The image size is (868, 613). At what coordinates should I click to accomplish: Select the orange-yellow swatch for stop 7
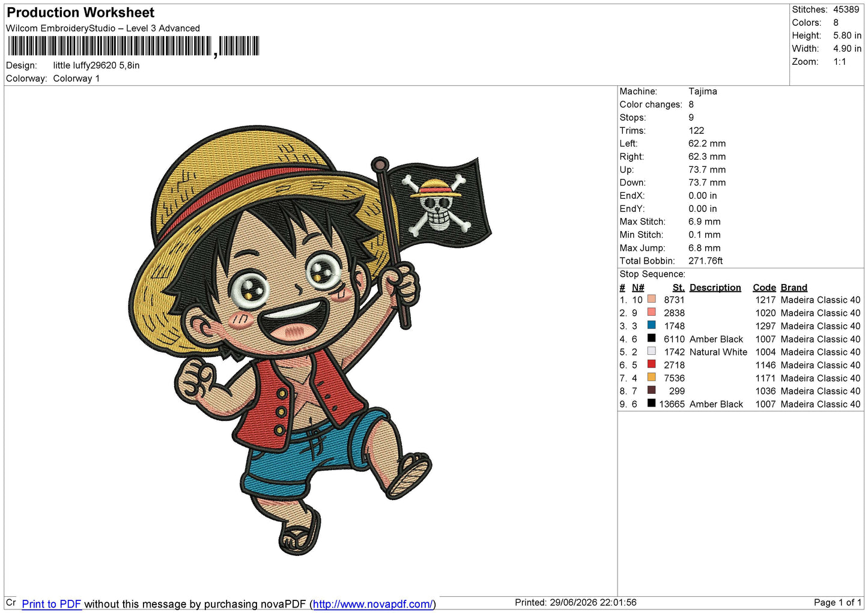[651, 378]
